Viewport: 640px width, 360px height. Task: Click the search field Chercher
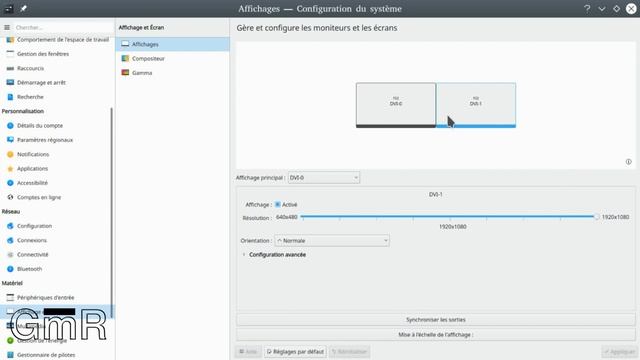click(62, 27)
